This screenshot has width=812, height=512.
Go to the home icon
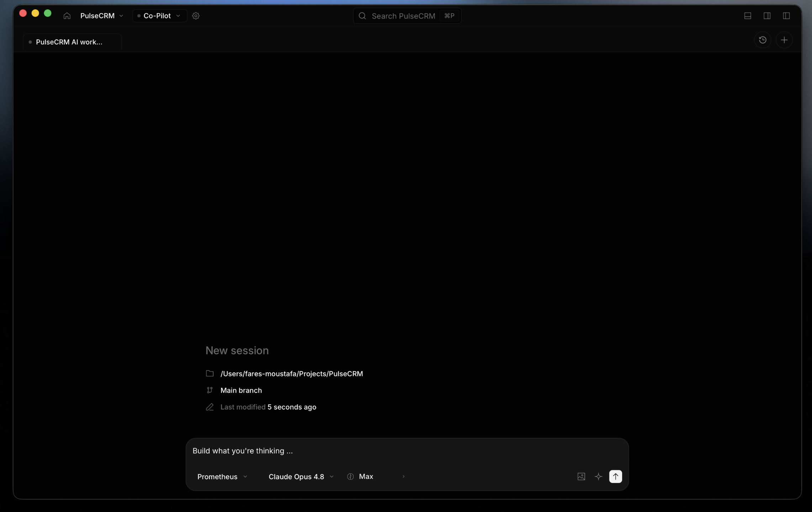[x=67, y=16]
